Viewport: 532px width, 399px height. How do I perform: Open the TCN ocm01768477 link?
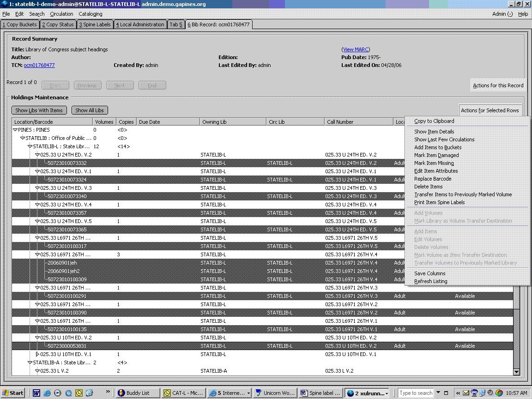(39, 65)
